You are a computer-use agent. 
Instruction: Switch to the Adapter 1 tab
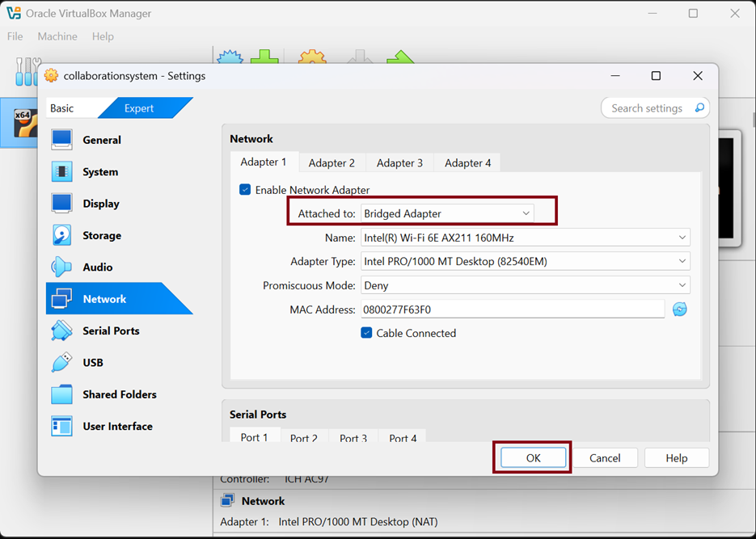point(264,162)
